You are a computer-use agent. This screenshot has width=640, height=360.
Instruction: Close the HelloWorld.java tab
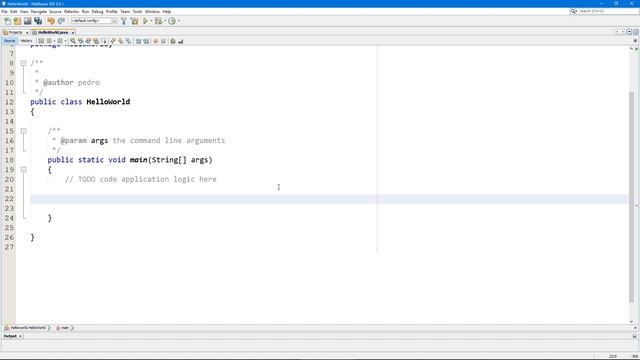(73, 32)
